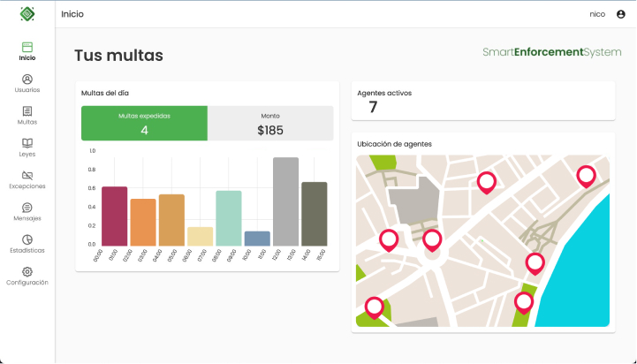Screen dimensions: 637x364
Task: Click the blue bar at 10:00
Action: coord(257,239)
